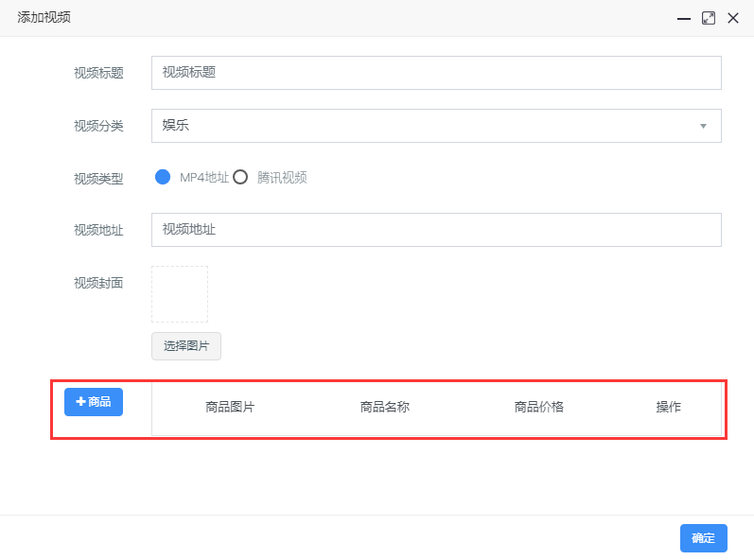The image size is (754, 560).
Task: Click the plus 商品 button
Action: tap(94, 402)
